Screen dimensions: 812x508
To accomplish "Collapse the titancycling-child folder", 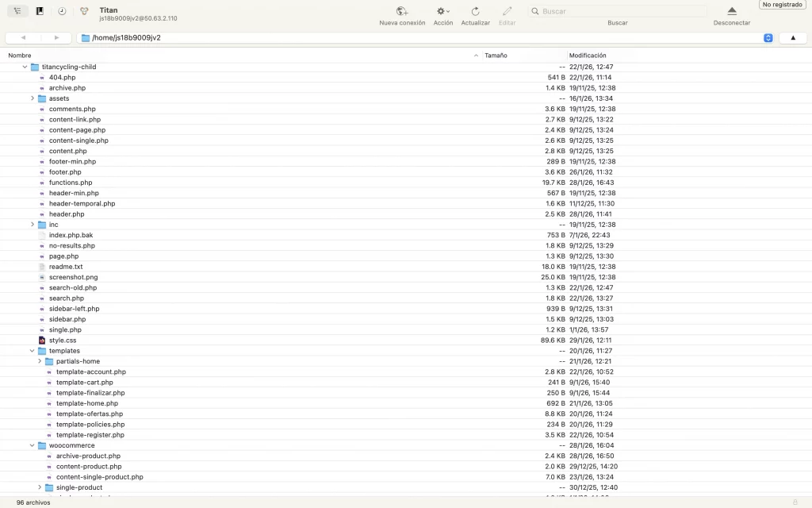I will [x=25, y=67].
